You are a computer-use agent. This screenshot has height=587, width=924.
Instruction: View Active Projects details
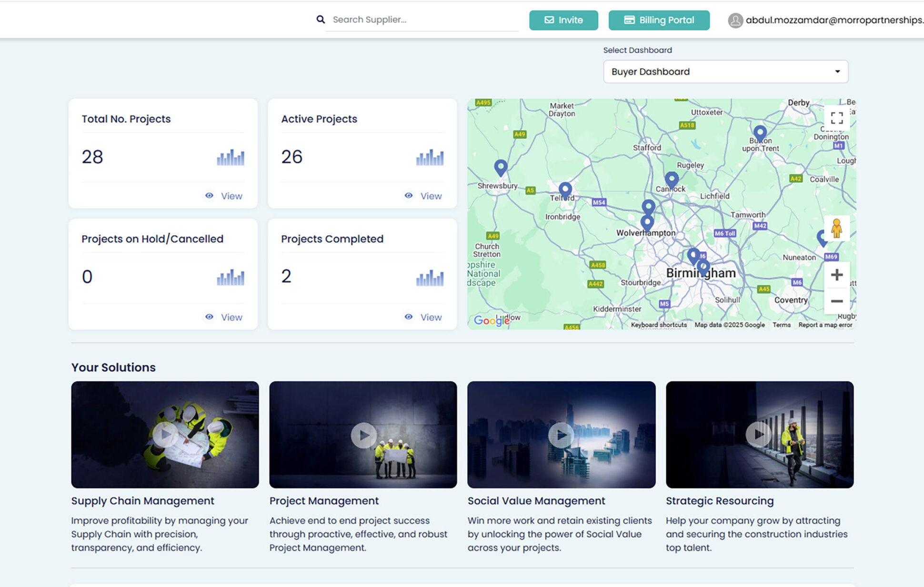[x=423, y=196]
